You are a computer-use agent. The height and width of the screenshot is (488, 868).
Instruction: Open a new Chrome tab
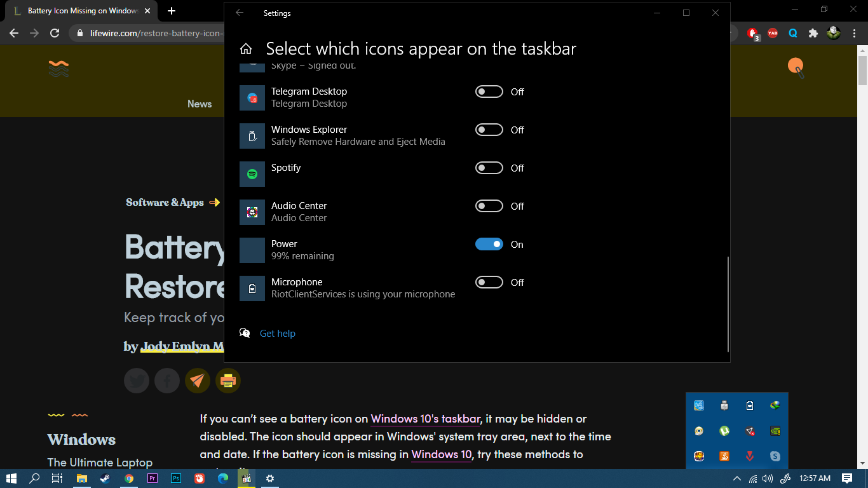[x=172, y=11]
